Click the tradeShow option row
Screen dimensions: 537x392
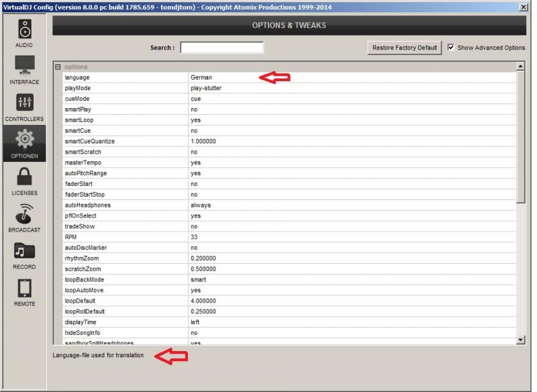[x=289, y=226]
